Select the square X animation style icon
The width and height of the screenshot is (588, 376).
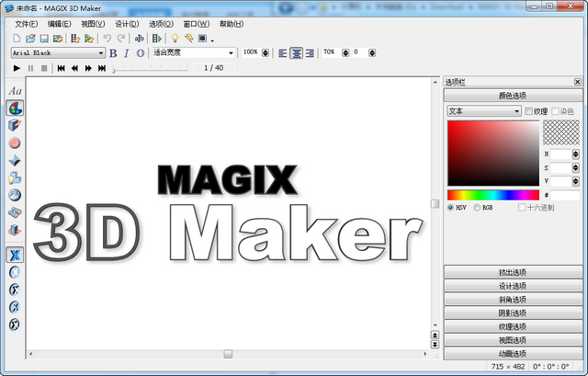pyautogui.click(x=15, y=256)
